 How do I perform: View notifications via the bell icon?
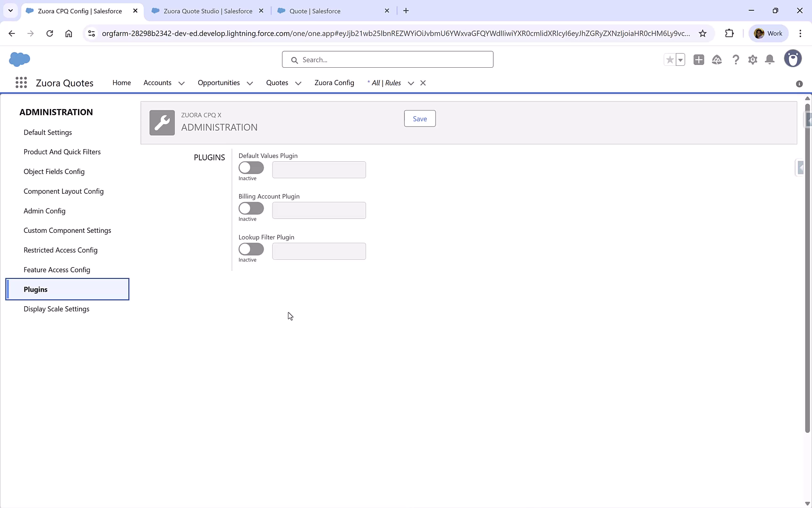tap(770, 60)
